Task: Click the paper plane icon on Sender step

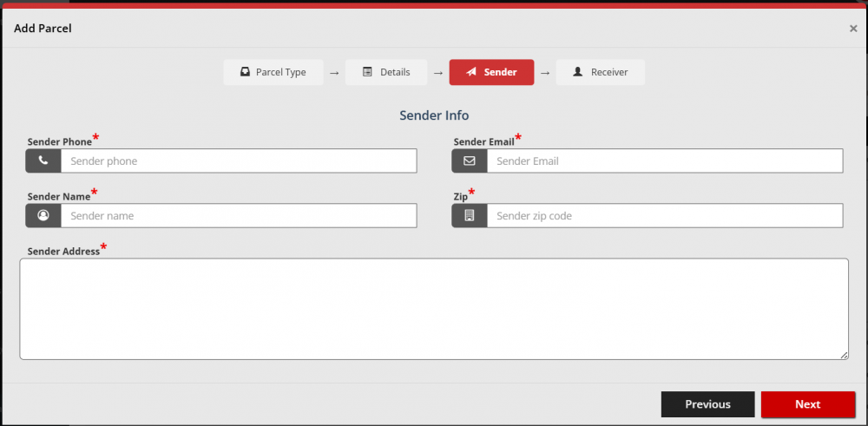Action: tap(471, 72)
